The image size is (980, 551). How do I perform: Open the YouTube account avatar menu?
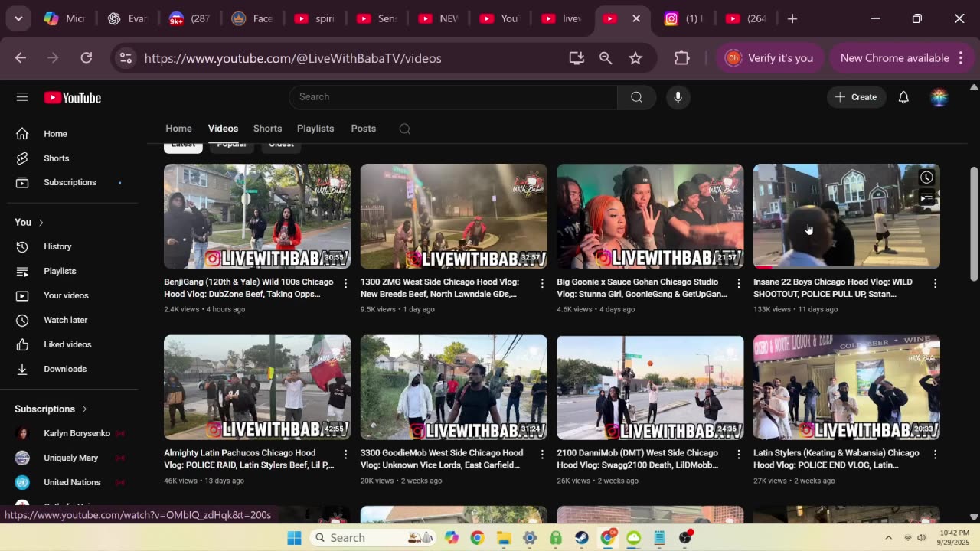[x=939, y=97]
